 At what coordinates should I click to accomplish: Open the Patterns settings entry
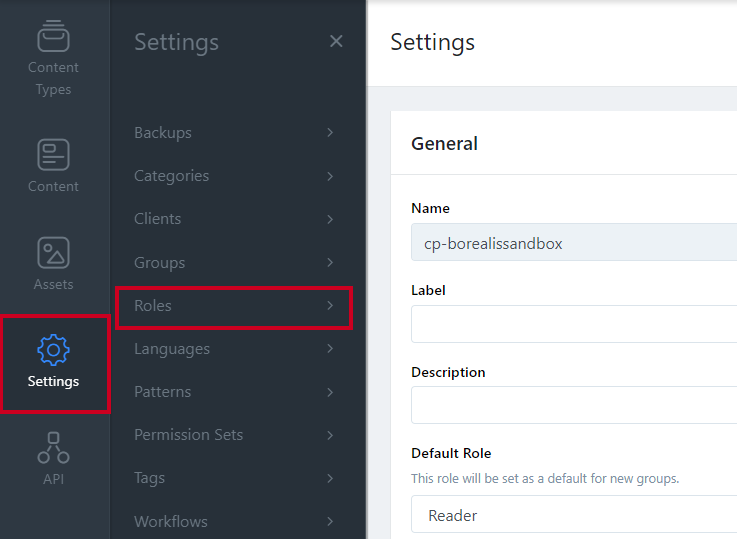tap(234, 392)
